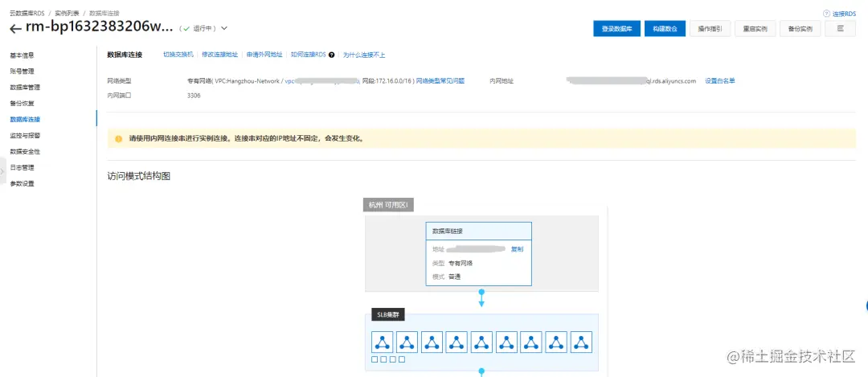Click breadcrumb 云数据库RDS
Viewport: 868px width, 377px height.
click(27, 14)
